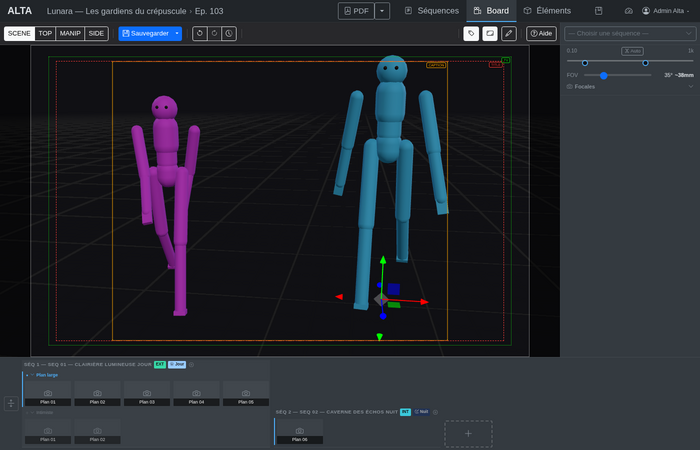The width and height of the screenshot is (700, 450).
Task: Toggle the safe frame overlay icon
Action: (490, 33)
